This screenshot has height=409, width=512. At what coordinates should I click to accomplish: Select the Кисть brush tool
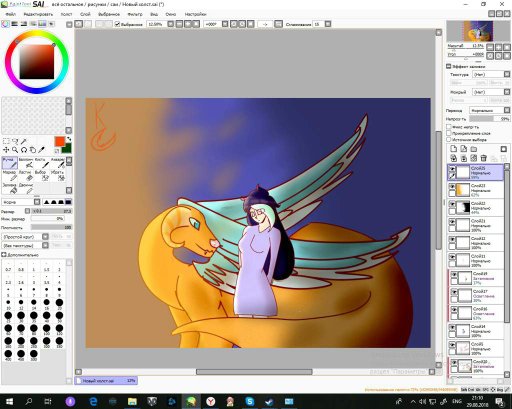(x=42, y=163)
